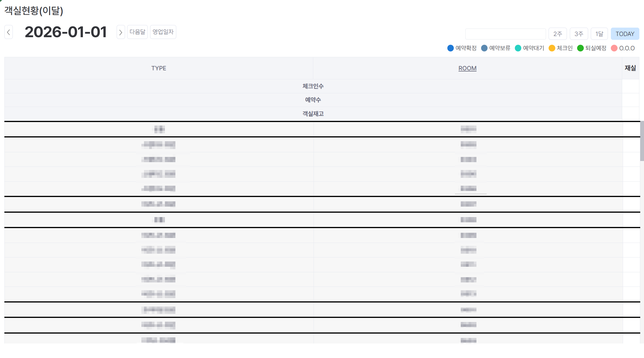Viewport: 644px width, 358px height.
Task: Click the 재실 column header
Action: coord(630,68)
